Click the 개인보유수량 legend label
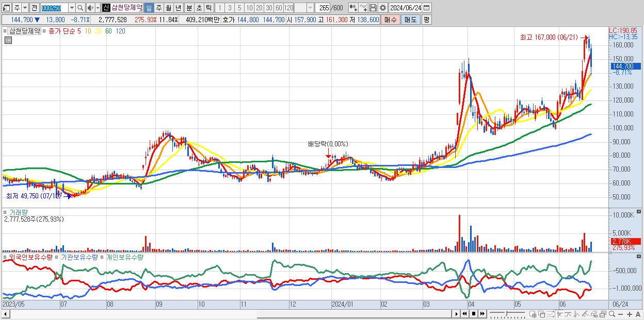The height and width of the screenshot is (320, 644). pyautogui.click(x=124, y=257)
